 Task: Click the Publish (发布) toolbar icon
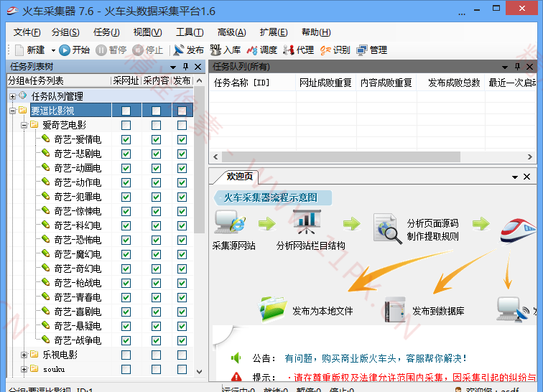(179, 50)
